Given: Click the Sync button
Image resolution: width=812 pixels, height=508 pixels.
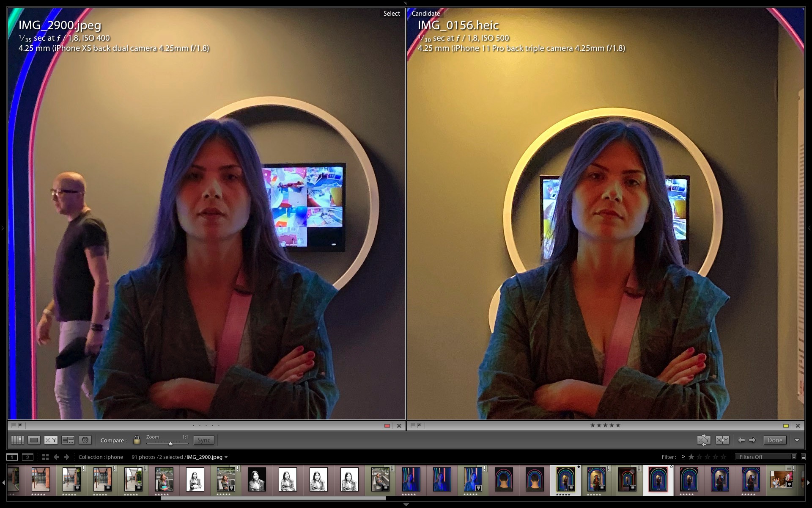Looking at the screenshot, I should pos(204,440).
